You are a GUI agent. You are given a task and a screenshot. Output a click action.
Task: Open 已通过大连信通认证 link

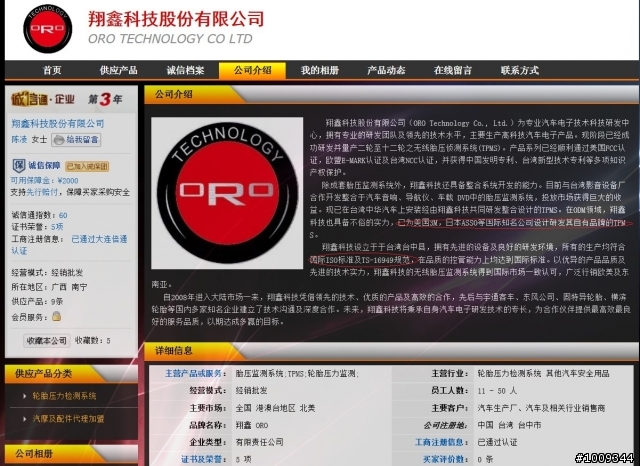click(69, 244)
